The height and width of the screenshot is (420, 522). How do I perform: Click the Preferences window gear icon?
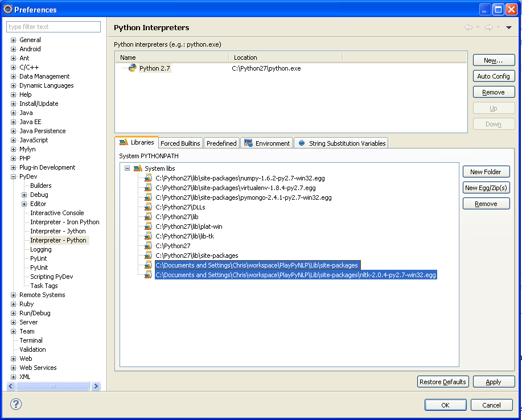click(x=7, y=9)
